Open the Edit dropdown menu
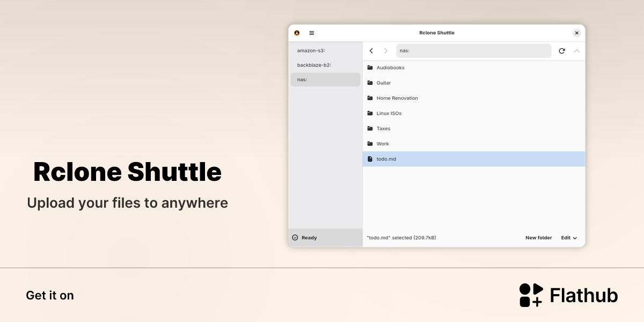This screenshot has height=322, width=644. tap(569, 238)
